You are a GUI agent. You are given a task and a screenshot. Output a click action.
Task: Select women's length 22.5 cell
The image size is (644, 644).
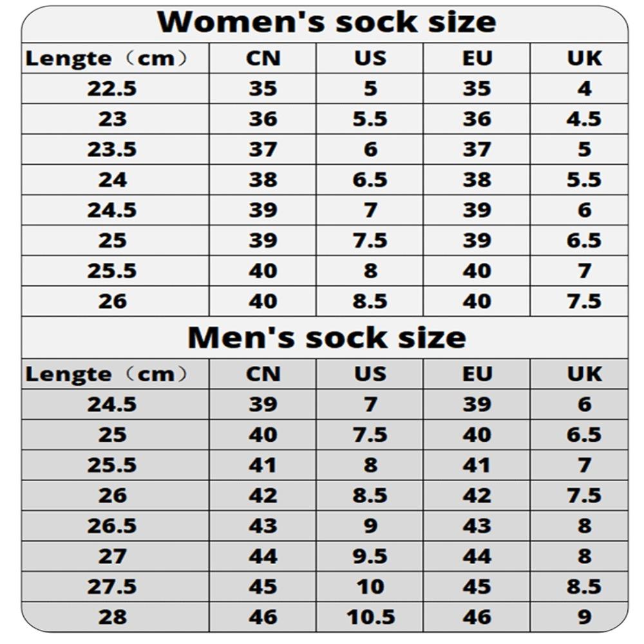(x=115, y=89)
